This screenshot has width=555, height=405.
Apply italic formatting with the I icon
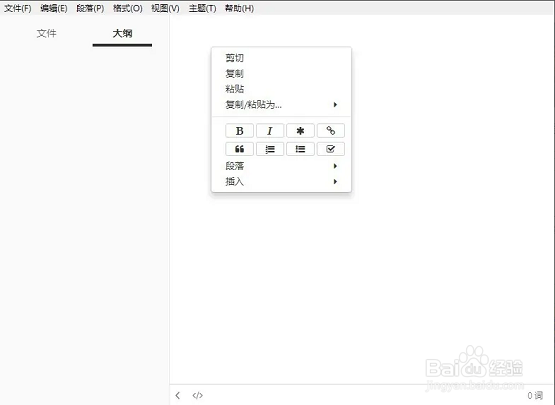270,131
